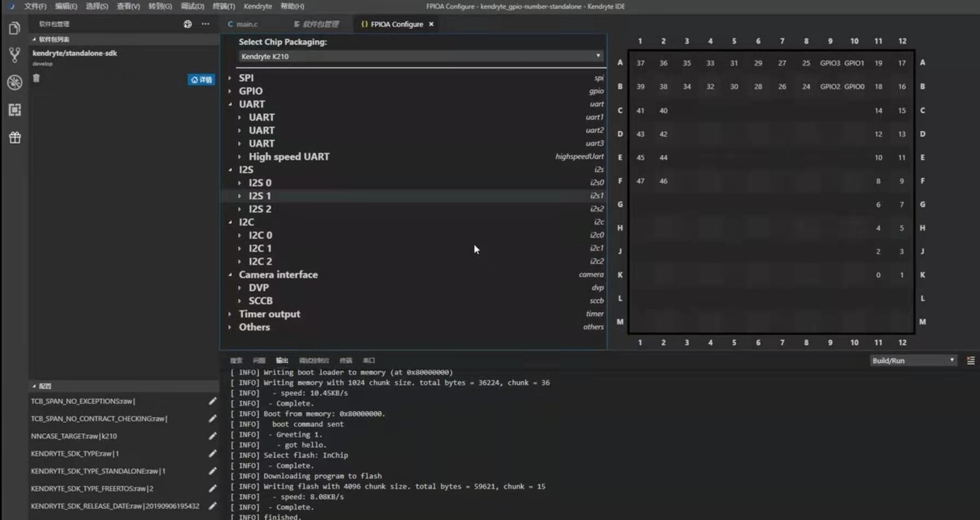Screen dimensions: 980x520
Task: Open the 查看(V) menu
Action: click(x=128, y=7)
